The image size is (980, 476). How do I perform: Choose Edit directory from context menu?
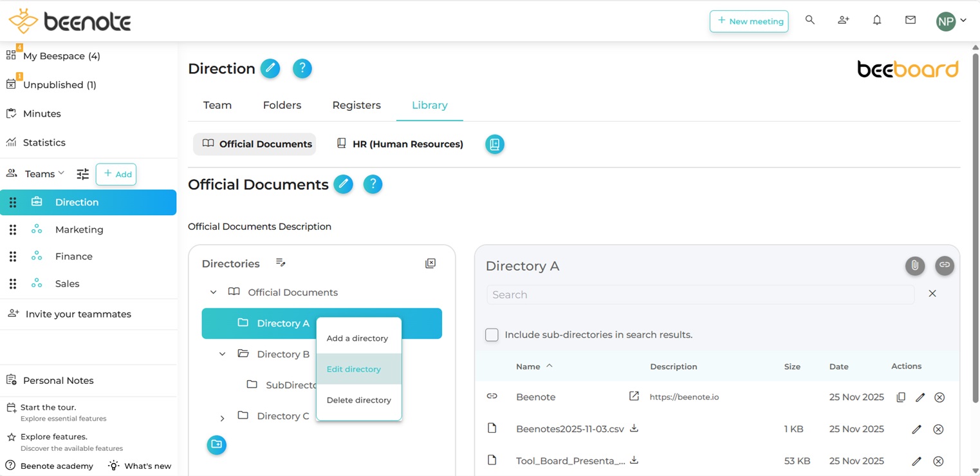tap(354, 369)
